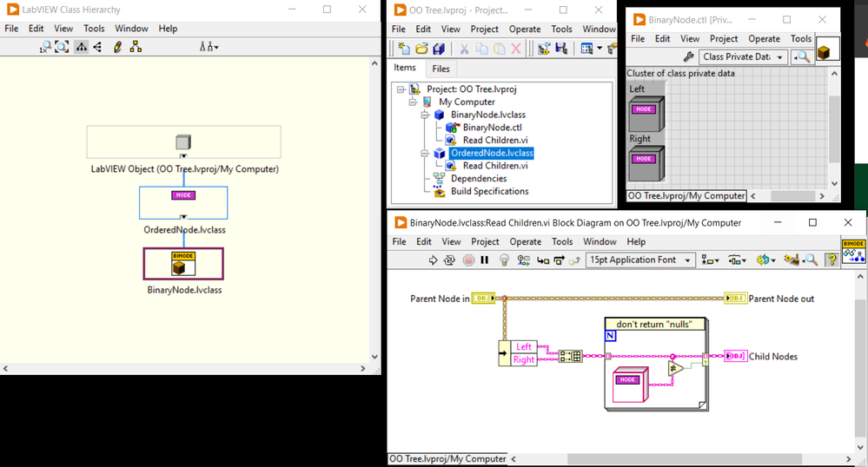Select the OrderedNode.lvclass hierarchy node
This screenshot has height=467, width=868.
(184, 202)
